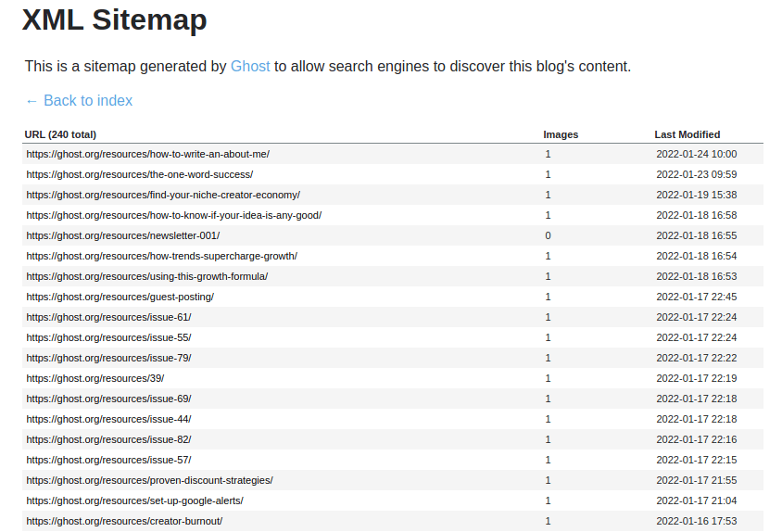Screen dimensions: 782x532
Task: Click the image count for how-to-write-an-about-me row
Action: point(549,154)
